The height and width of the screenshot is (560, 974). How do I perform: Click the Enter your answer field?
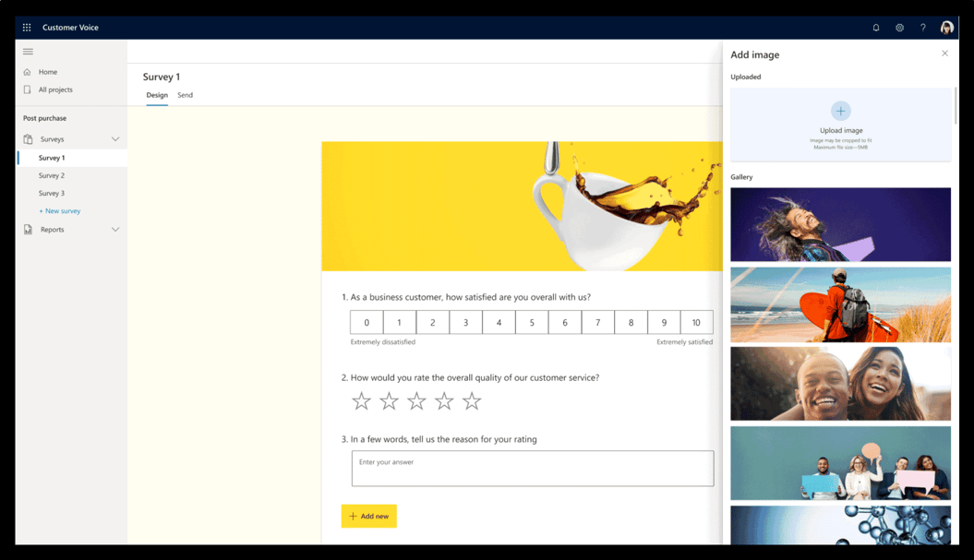532,468
